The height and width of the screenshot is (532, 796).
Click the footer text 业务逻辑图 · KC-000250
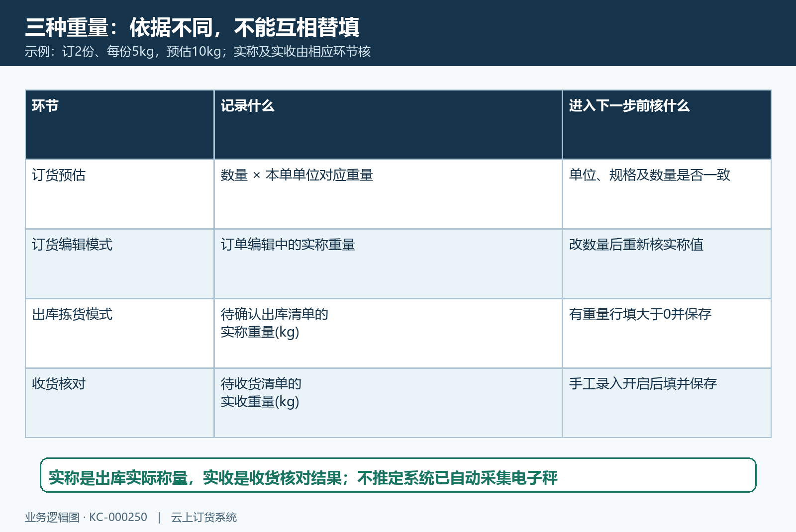coord(86,517)
